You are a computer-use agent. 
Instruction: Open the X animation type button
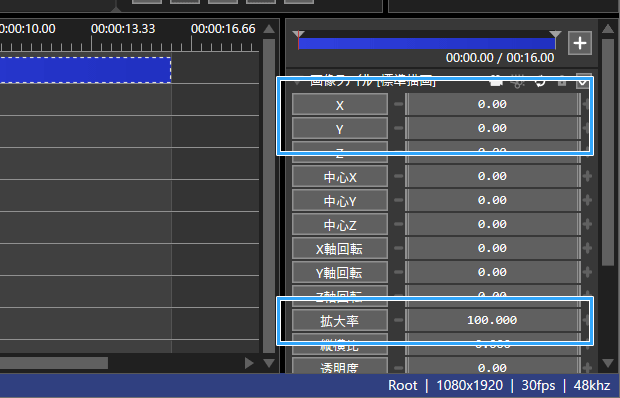340,105
